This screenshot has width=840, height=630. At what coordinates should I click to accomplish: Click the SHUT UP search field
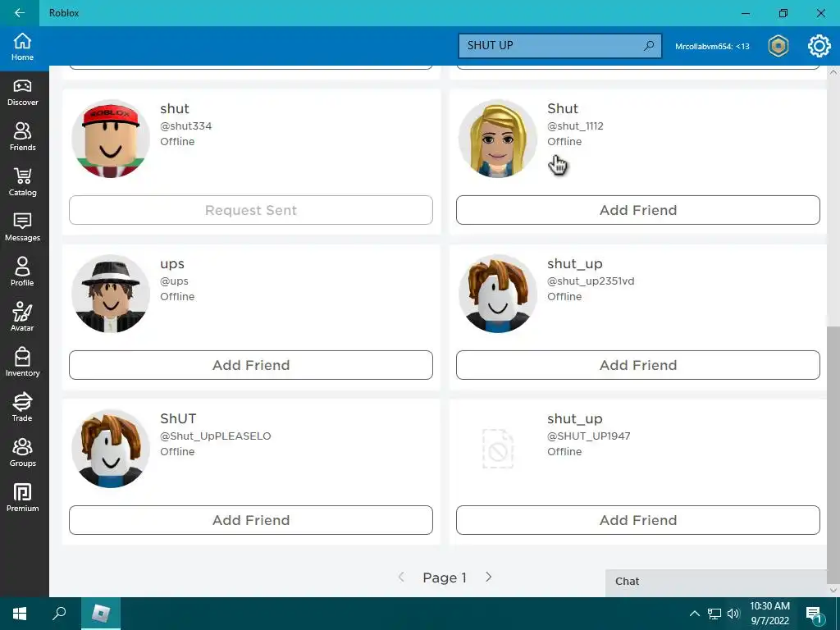pos(559,46)
